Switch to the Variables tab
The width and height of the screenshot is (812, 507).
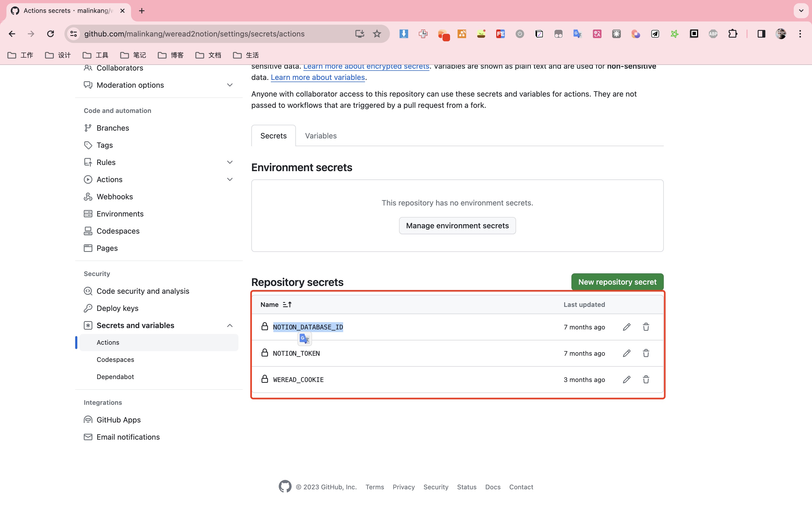click(x=320, y=136)
